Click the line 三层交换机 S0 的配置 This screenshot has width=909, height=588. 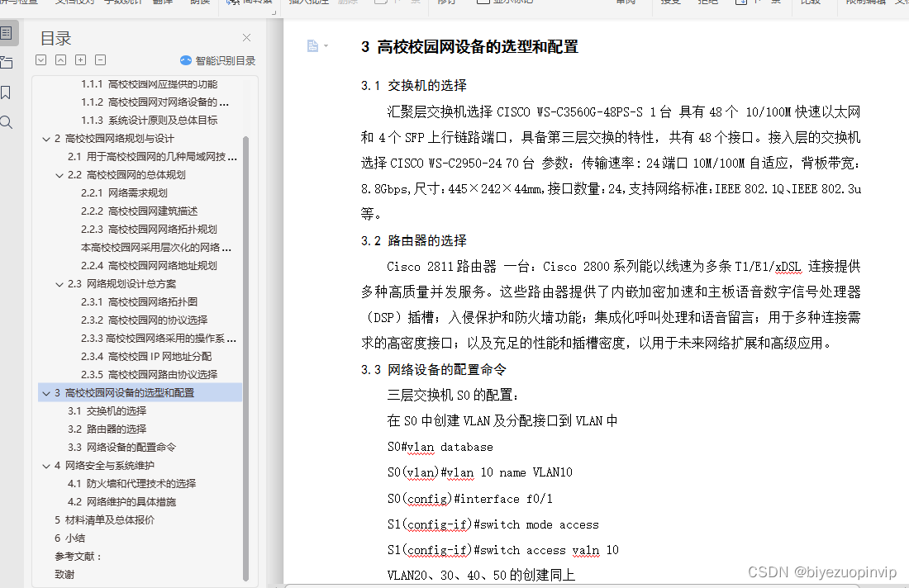[x=453, y=395]
